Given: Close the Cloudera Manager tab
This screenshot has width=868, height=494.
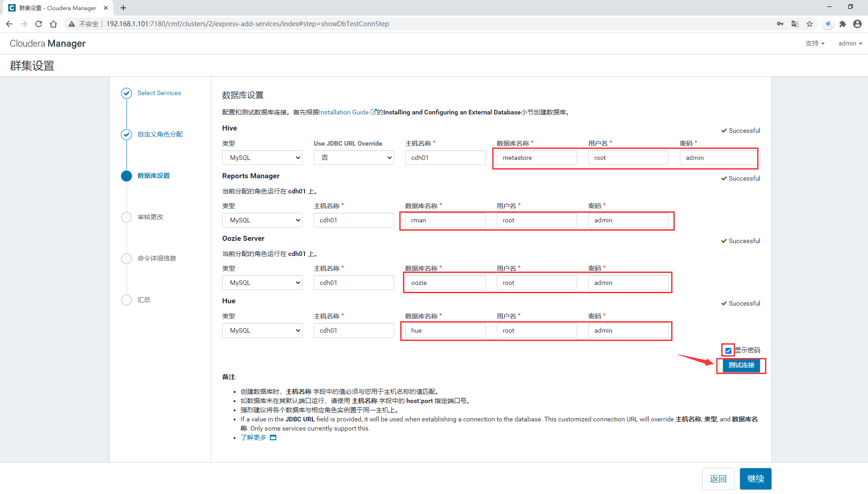Looking at the screenshot, I should (106, 8).
